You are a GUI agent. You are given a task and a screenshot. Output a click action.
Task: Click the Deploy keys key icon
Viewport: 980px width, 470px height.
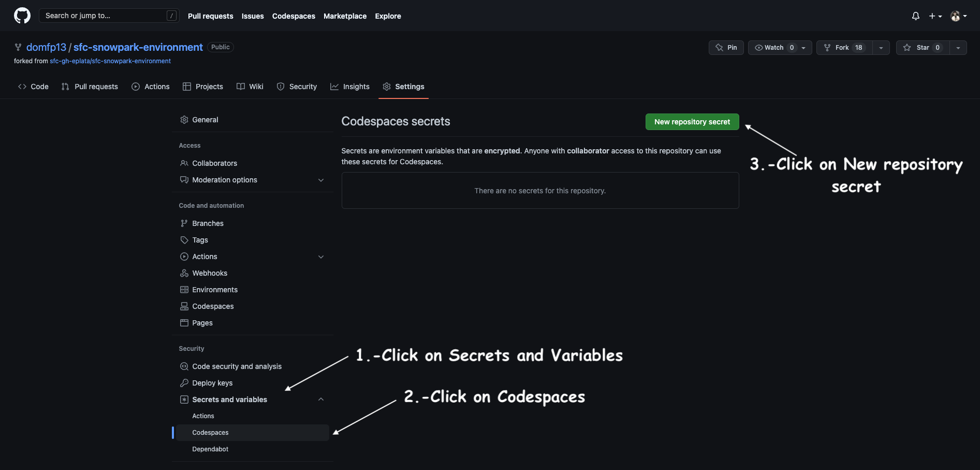(x=184, y=383)
